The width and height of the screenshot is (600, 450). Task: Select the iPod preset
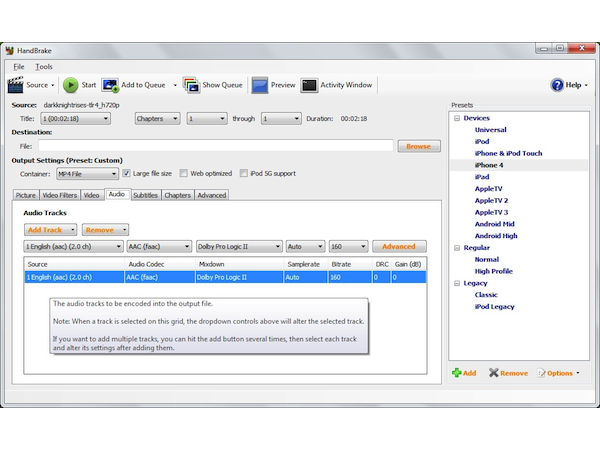pos(482,142)
